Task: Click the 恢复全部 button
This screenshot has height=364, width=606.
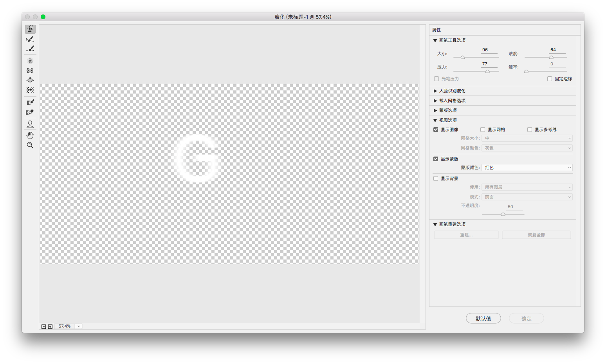Action: point(536,235)
